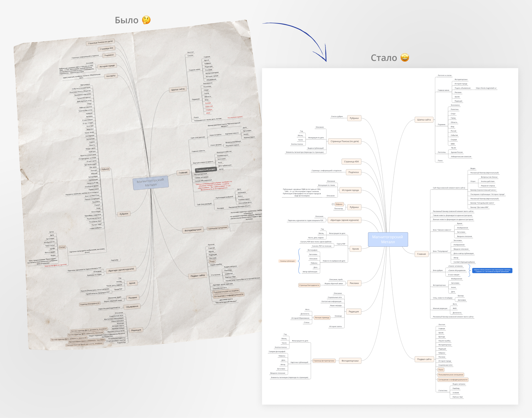Select Главная новость (формируется администратором)
Screen dimensions: 532x418
(x=452, y=215)
